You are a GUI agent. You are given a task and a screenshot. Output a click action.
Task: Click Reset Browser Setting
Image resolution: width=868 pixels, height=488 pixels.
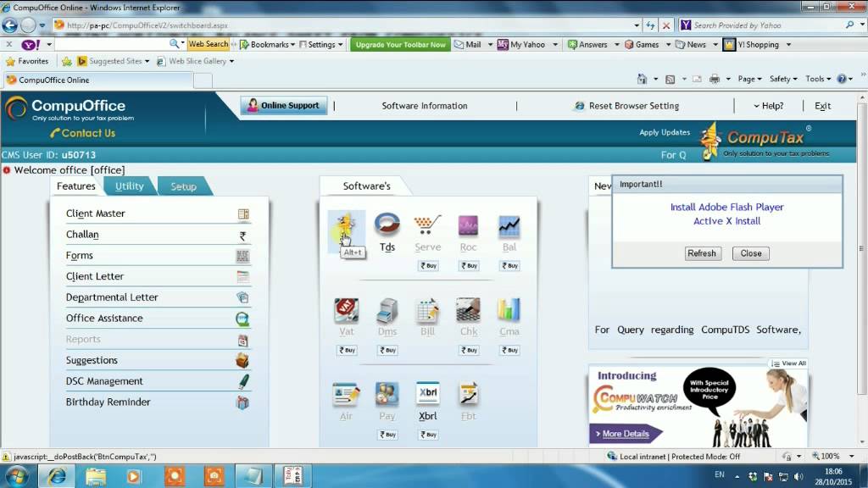pos(626,106)
